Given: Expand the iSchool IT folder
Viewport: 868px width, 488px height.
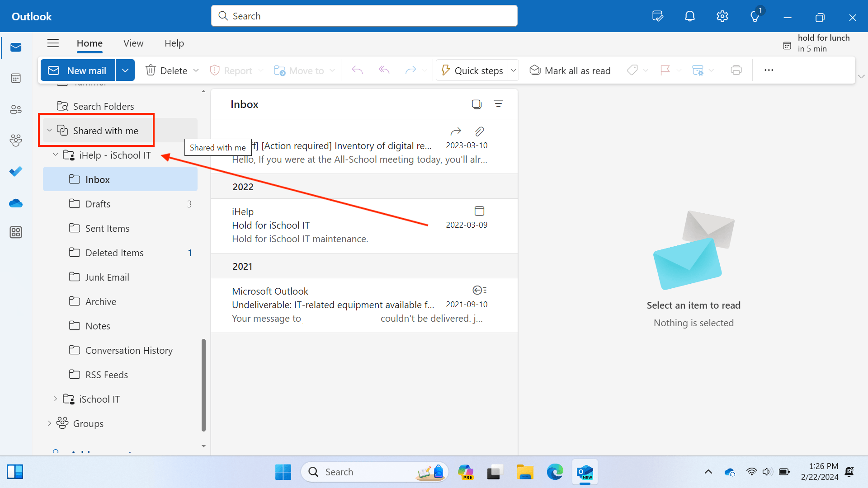Looking at the screenshot, I should [55, 399].
